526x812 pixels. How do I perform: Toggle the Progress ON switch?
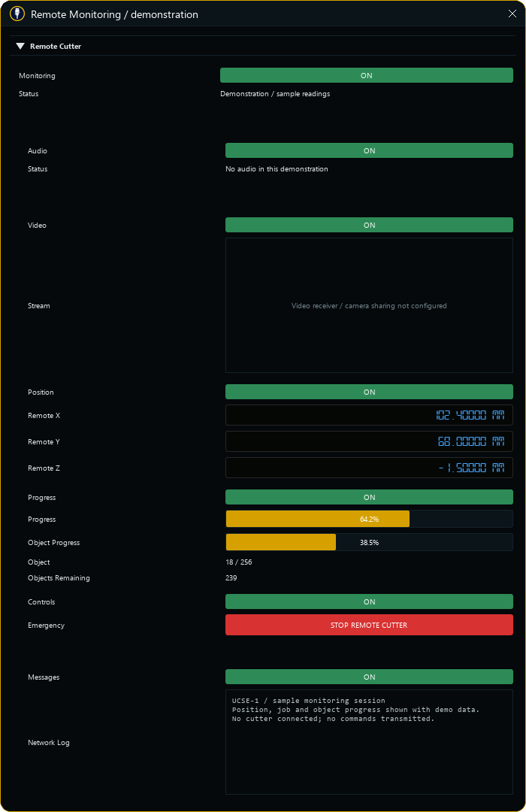point(369,497)
